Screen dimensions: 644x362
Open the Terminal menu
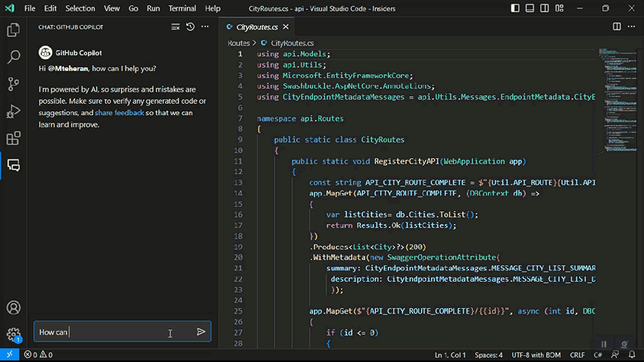coord(182,8)
